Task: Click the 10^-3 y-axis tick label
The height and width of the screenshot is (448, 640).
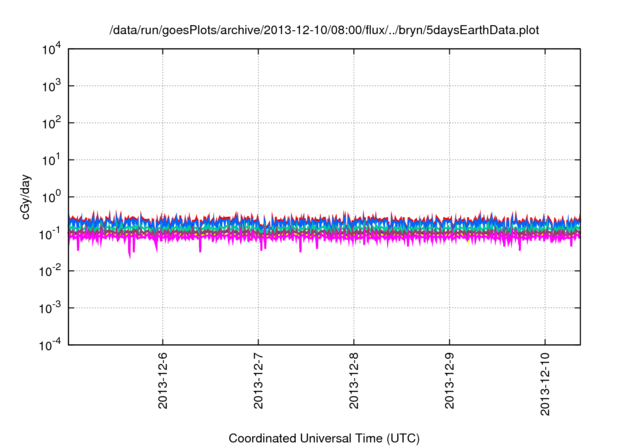Action: (50, 308)
